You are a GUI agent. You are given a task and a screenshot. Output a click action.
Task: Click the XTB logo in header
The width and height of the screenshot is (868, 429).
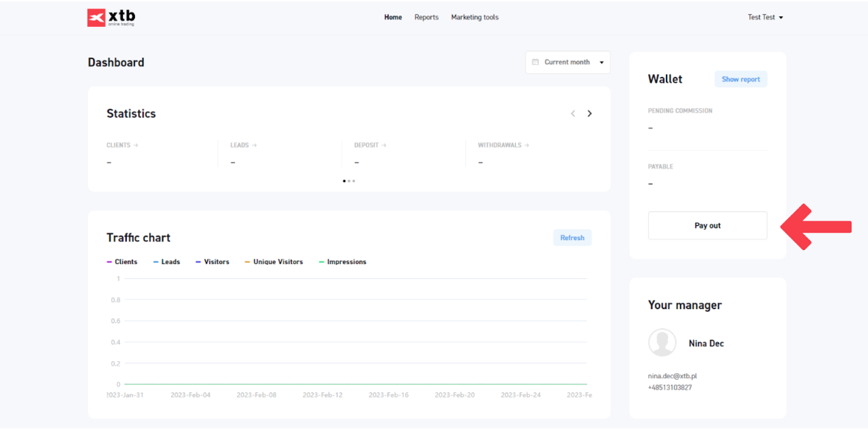point(111,17)
